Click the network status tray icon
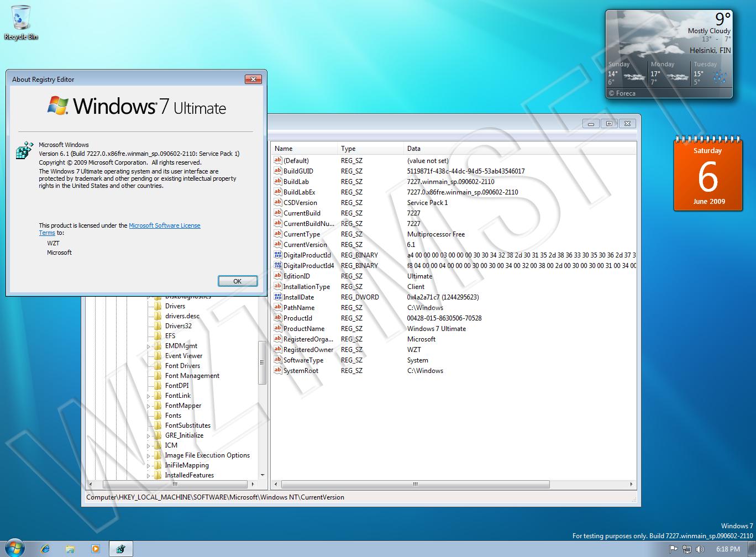756x557 pixels. pyautogui.click(x=687, y=549)
